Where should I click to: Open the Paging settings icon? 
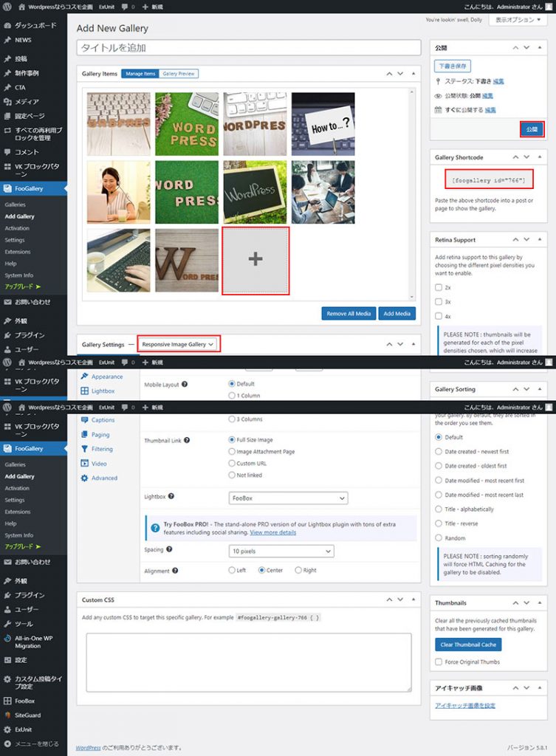click(85, 435)
